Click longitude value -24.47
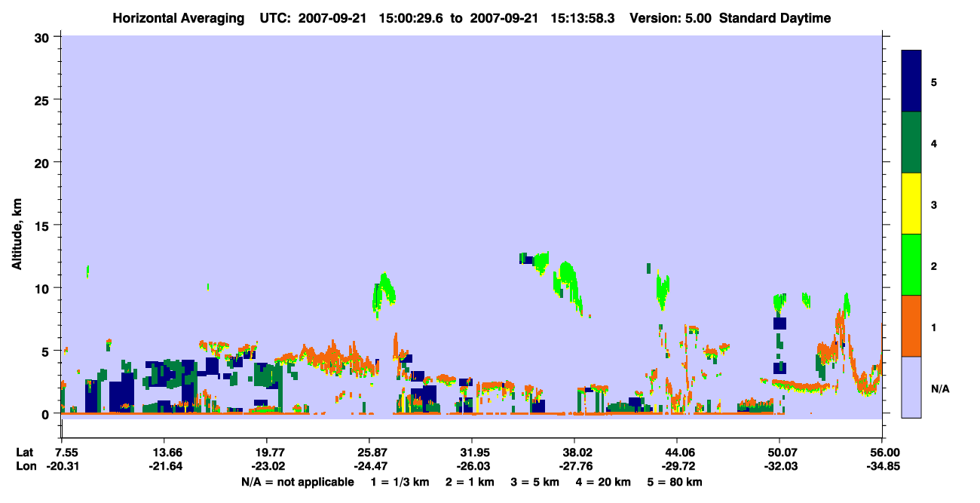The height and width of the screenshot is (503, 980). tap(369, 466)
